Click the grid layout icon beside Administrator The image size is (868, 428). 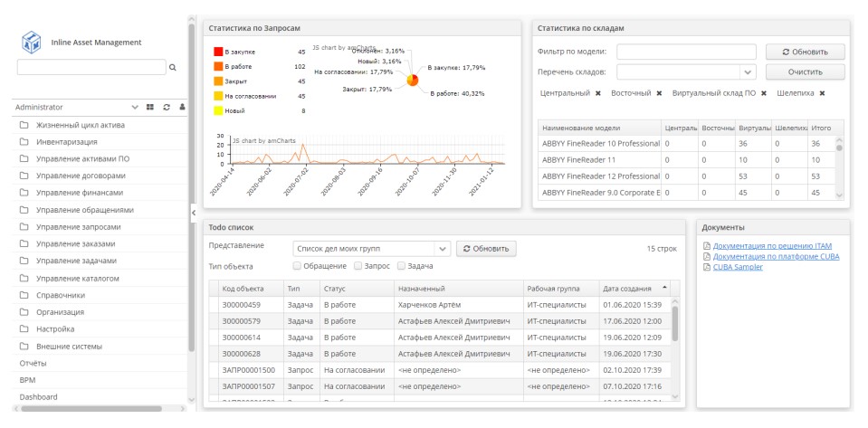[150, 107]
